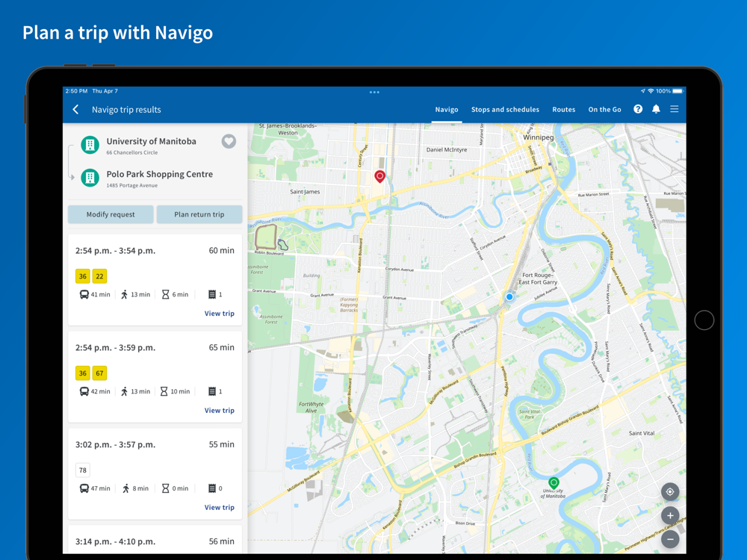Viewport: 747px width, 560px height.
Task: Click hourglass icon beside 6 min
Action: pos(165,295)
